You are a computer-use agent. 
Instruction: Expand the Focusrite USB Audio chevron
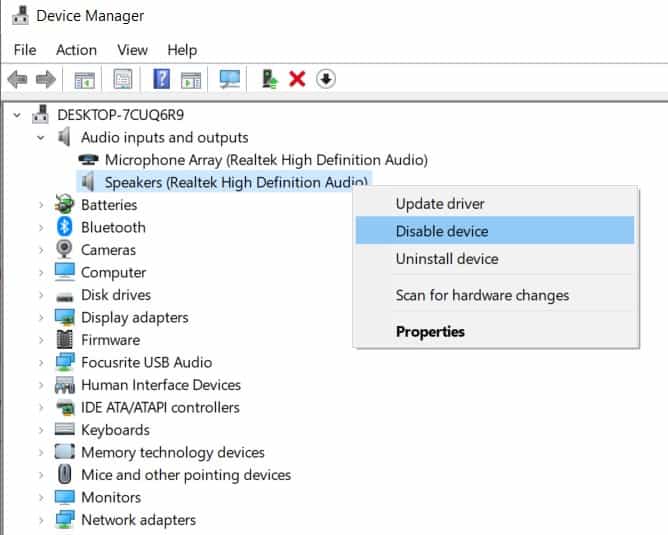[41, 362]
